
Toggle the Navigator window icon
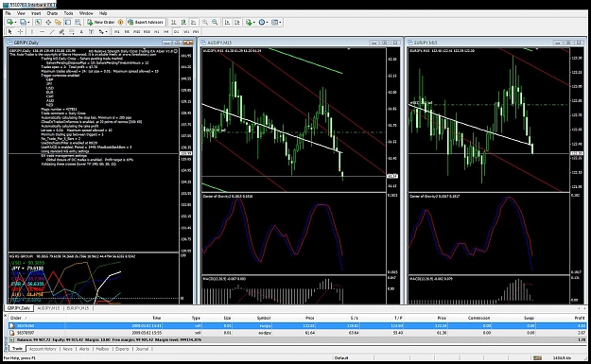coord(58,23)
